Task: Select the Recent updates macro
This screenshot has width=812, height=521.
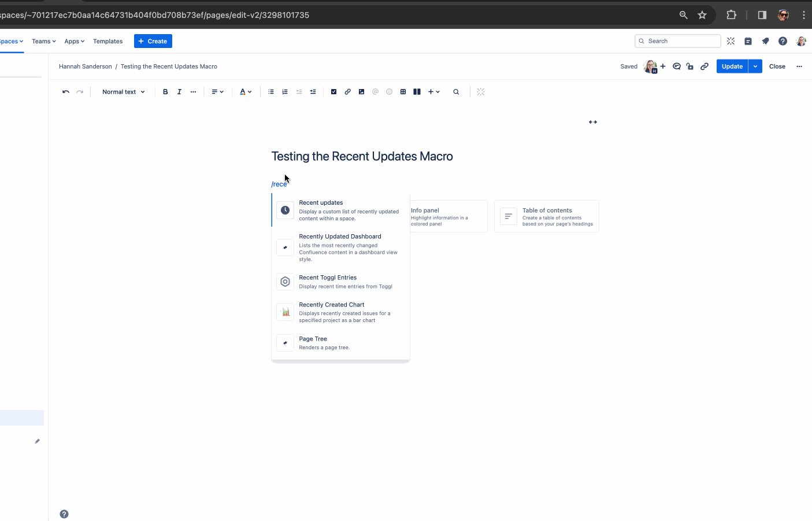Action: (x=340, y=210)
